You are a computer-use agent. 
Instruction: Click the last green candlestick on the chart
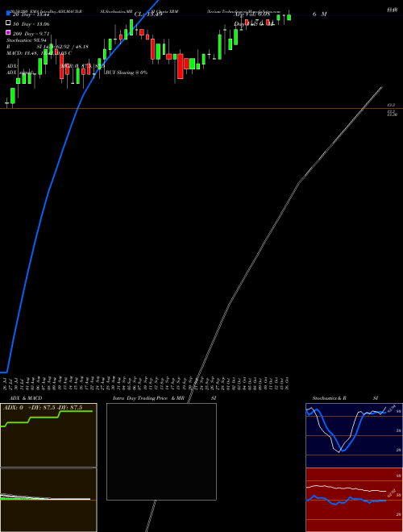289,17
